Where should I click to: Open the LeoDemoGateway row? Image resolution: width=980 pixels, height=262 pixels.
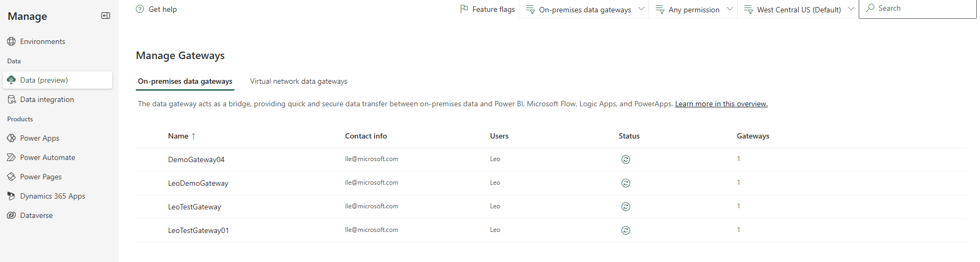point(198,184)
